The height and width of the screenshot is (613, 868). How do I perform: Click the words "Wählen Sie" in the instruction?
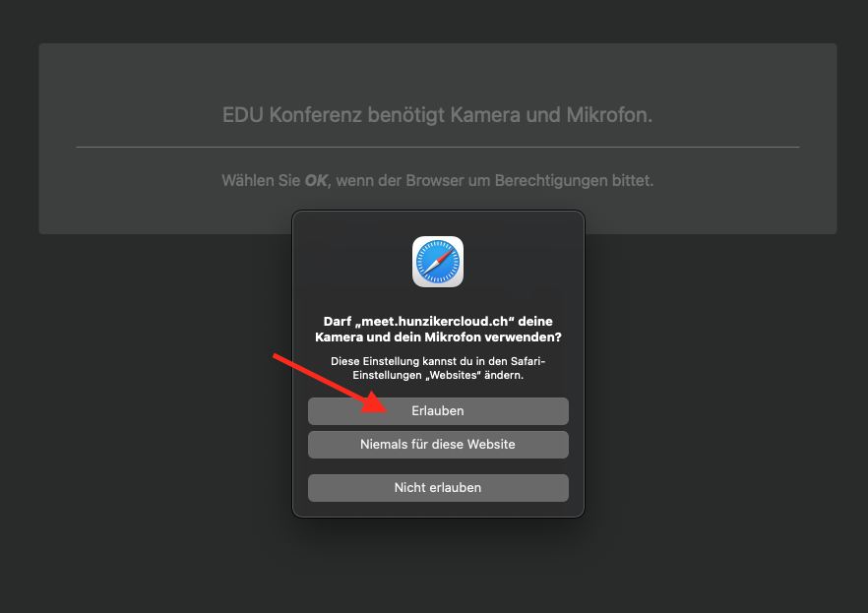[261, 180]
